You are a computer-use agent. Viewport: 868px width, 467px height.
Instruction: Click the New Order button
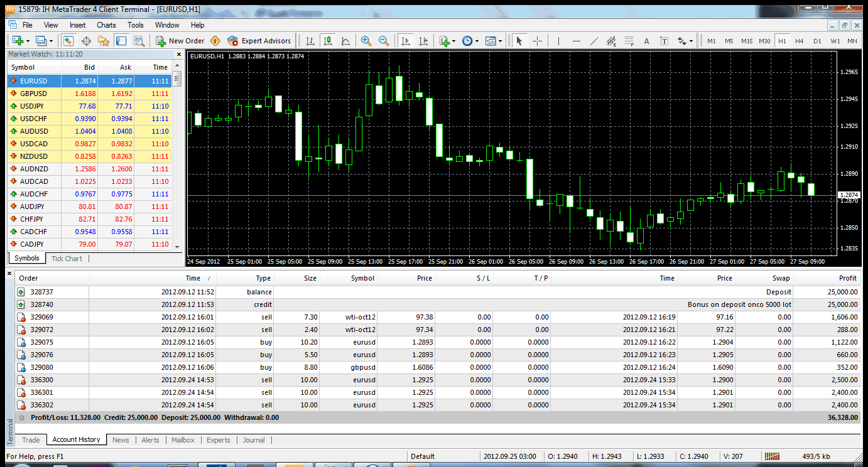(180, 41)
